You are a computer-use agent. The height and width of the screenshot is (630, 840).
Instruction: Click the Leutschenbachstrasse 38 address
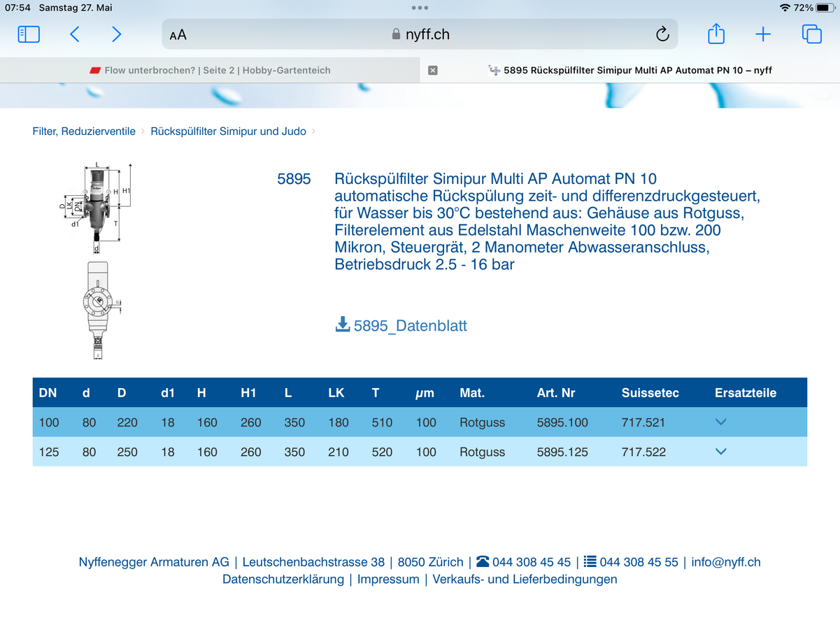coord(313,562)
